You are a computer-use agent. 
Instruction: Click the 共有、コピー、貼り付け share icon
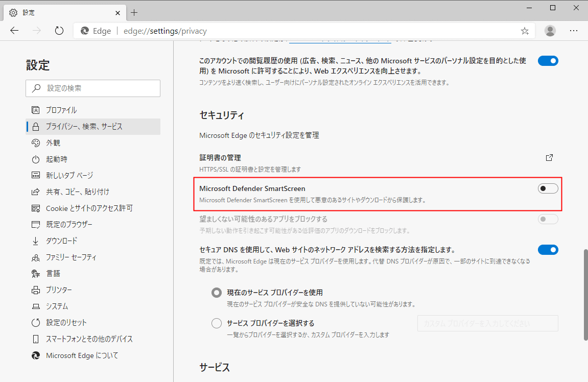[x=36, y=192]
